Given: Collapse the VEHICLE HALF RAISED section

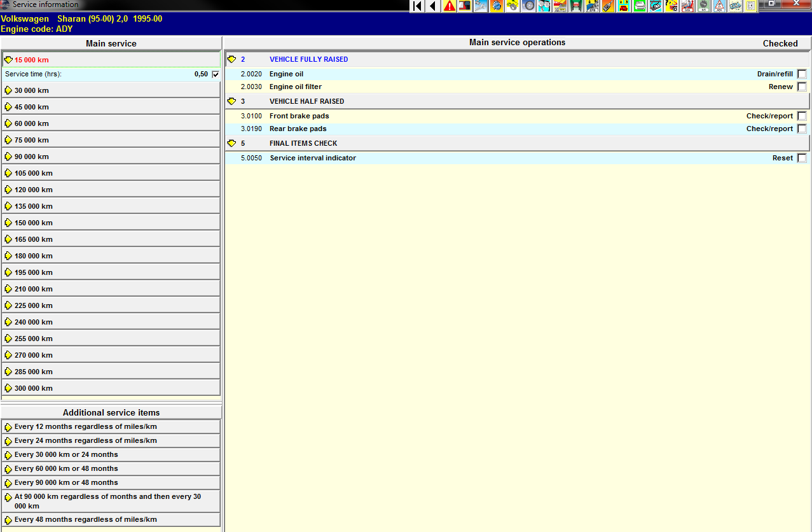Looking at the screenshot, I should (x=231, y=101).
